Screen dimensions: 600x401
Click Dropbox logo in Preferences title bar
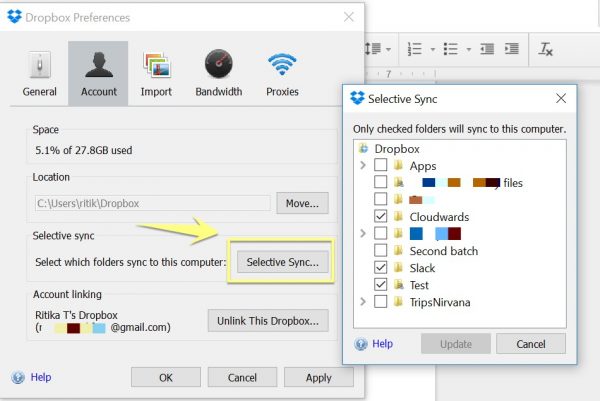[x=15, y=16]
